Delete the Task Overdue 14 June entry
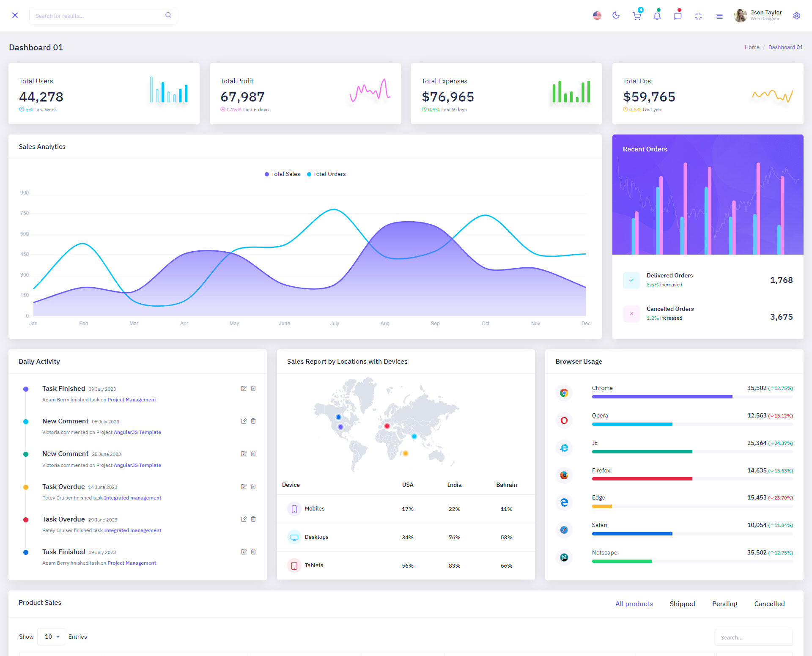Viewport: 812px width, 656px height. (x=253, y=486)
